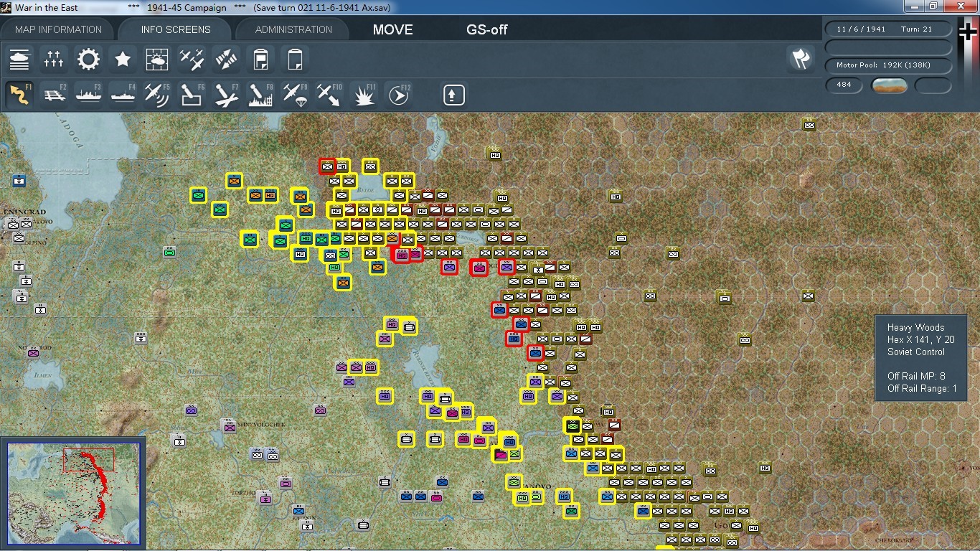
Task: Click the MOVE mode label
Action: (393, 30)
